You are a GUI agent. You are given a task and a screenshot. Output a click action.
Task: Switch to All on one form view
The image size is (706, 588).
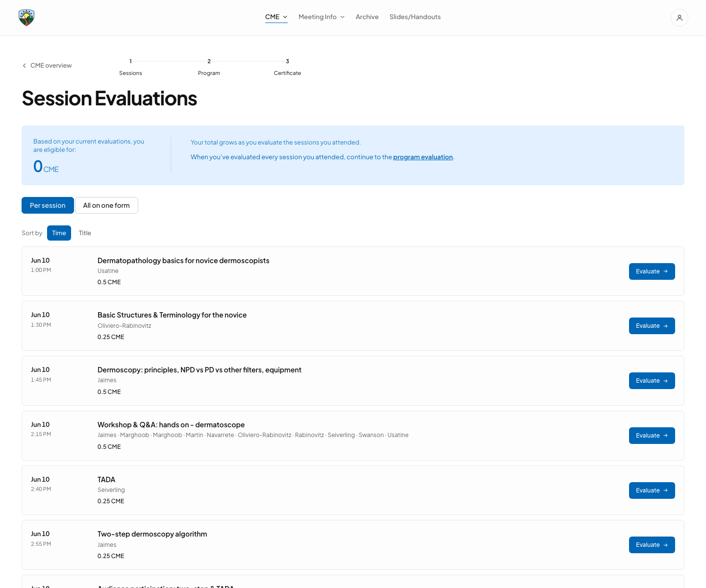coord(106,205)
